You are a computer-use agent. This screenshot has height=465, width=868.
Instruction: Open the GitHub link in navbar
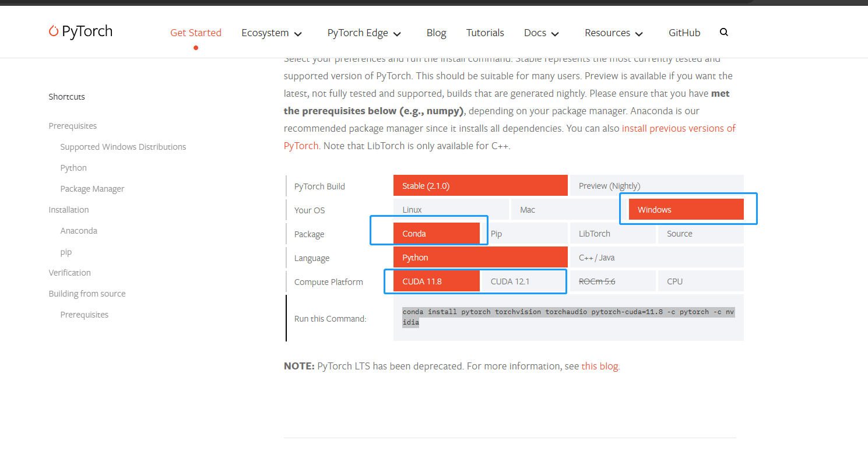click(x=684, y=33)
